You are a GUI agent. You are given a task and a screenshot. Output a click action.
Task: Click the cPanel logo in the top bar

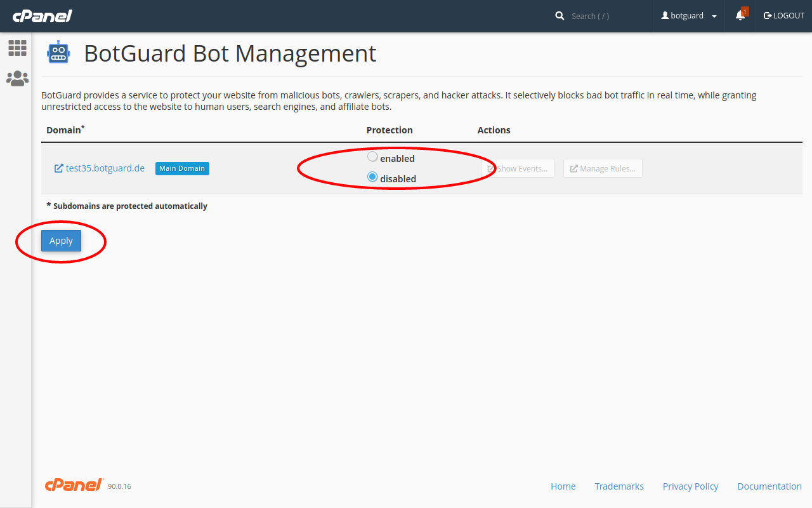tap(43, 16)
